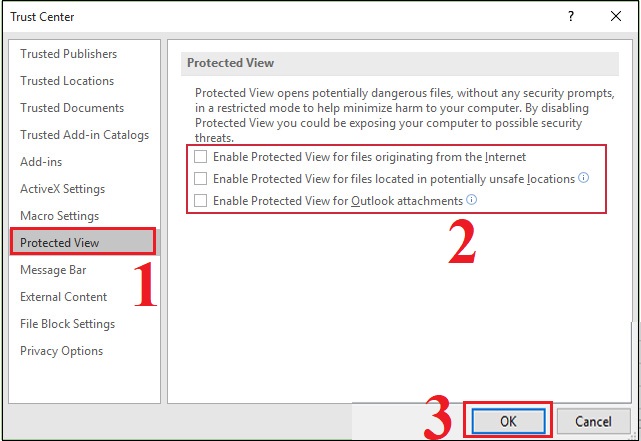Switch to Trusted Locations settings
Image resolution: width=641 pixels, height=441 pixels.
[67, 81]
